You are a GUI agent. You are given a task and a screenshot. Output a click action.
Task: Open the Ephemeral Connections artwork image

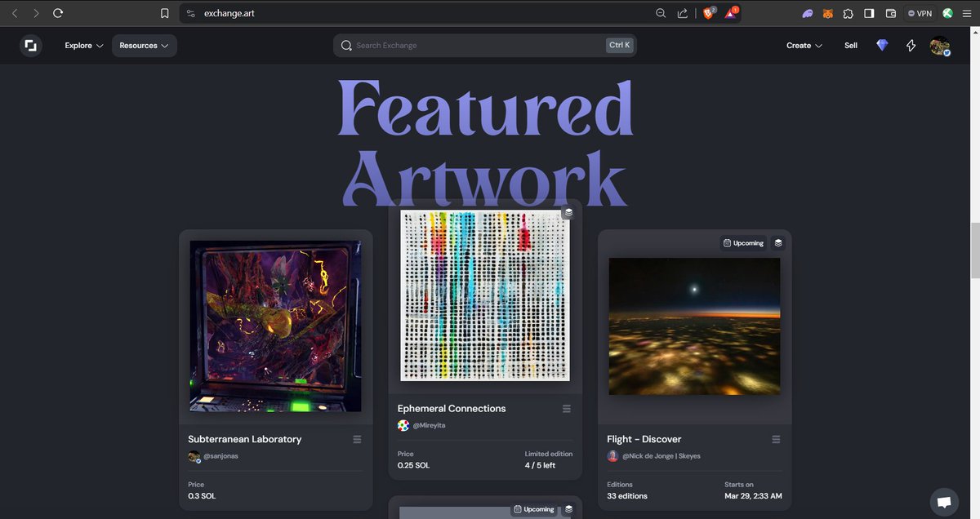[485, 295]
